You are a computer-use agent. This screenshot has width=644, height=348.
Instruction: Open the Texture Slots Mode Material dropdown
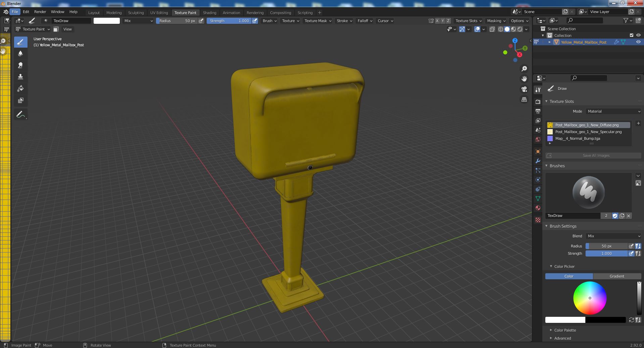(613, 111)
